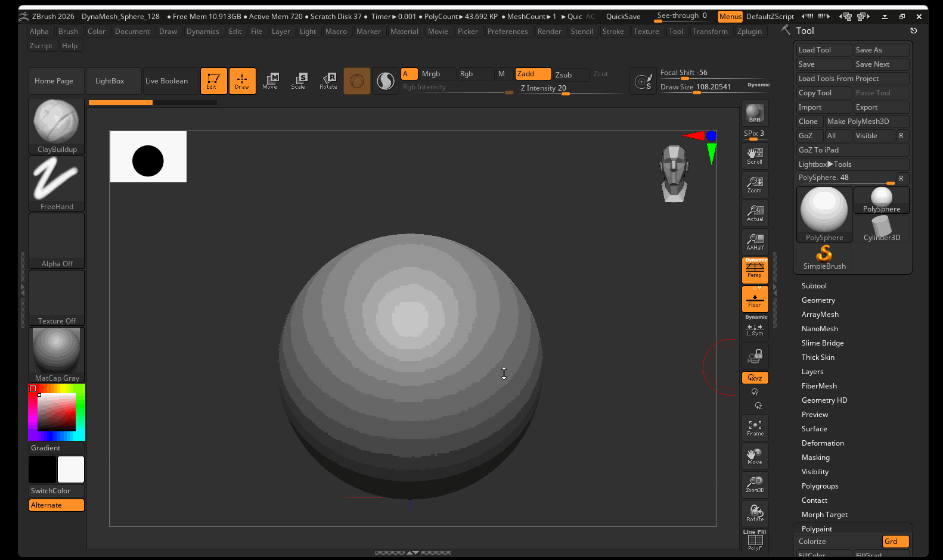The height and width of the screenshot is (560, 943).
Task: Click the Zoom3D navigation icon
Action: pyautogui.click(x=755, y=484)
